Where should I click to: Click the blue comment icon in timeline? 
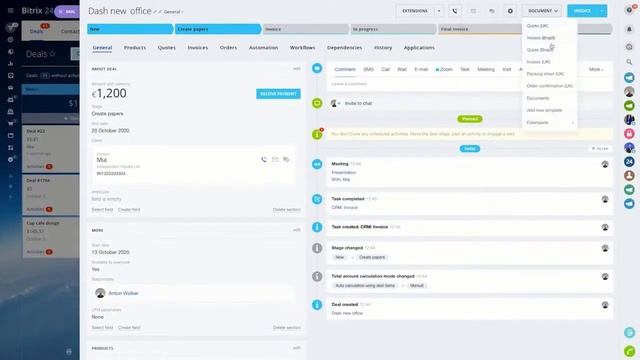tap(317, 68)
